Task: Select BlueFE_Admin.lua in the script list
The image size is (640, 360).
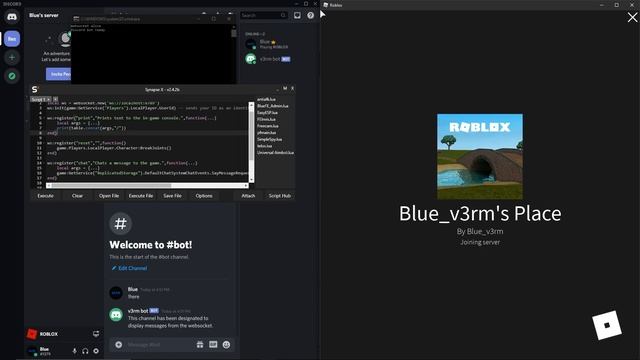Action: [x=272, y=106]
